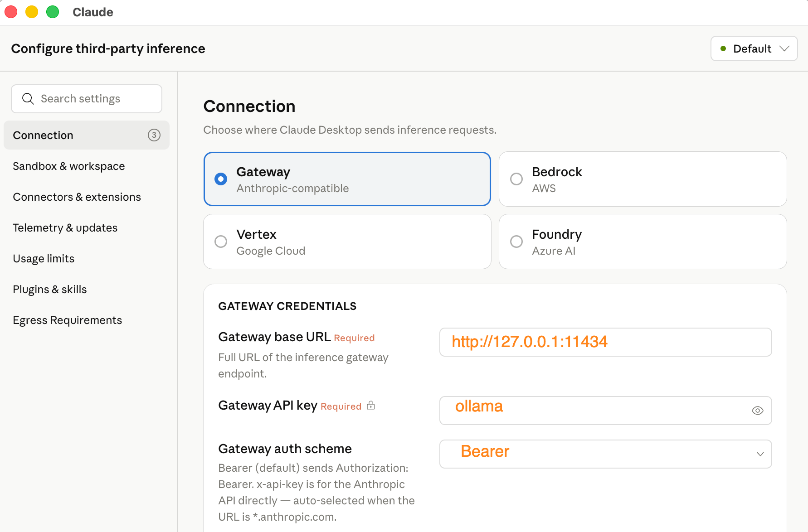Image resolution: width=808 pixels, height=532 pixels.
Task: Choose the Foundry Azure AI option
Action: pyautogui.click(x=643, y=242)
